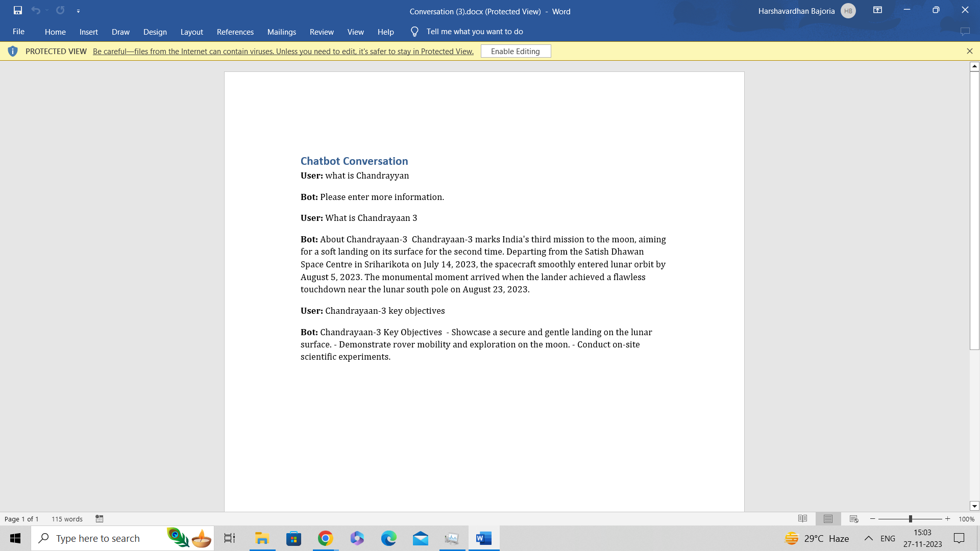
Task: Click the Comments speech bubble icon
Action: (965, 32)
